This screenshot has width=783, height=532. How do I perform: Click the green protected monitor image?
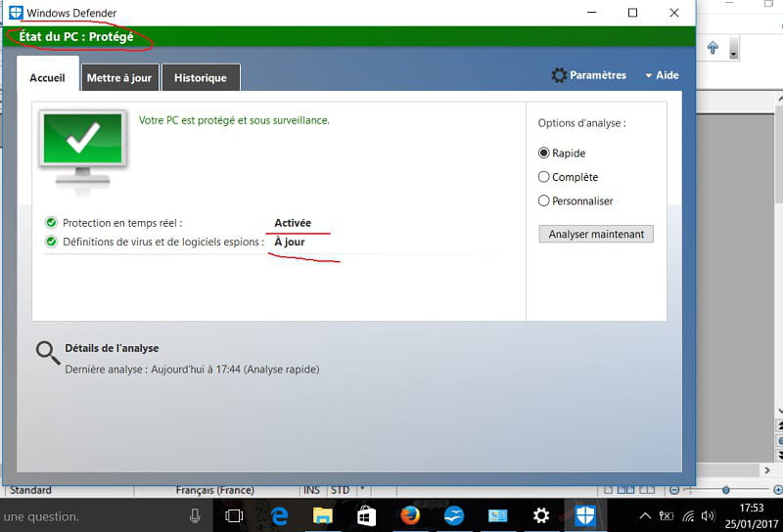click(83, 149)
